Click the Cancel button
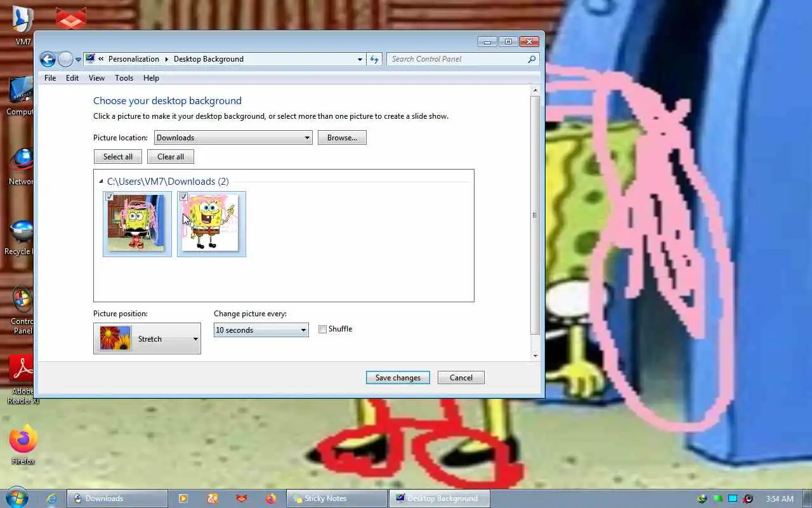This screenshot has width=812, height=508. point(461,378)
